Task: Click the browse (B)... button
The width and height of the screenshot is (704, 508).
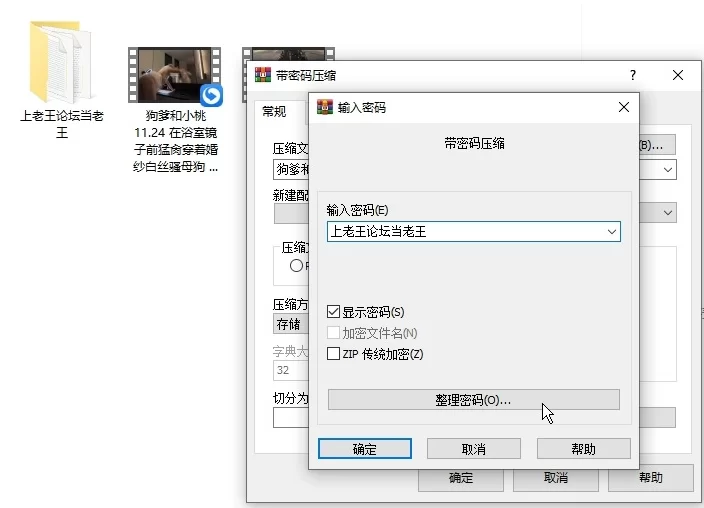Action: (657, 145)
